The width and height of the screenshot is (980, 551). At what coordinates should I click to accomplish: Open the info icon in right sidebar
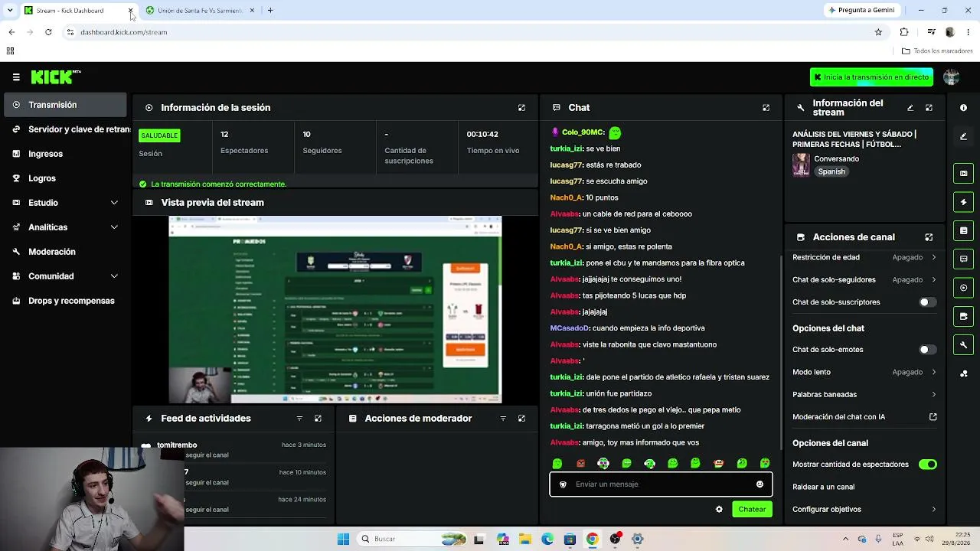pyautogui.click(x=963, y=108)
